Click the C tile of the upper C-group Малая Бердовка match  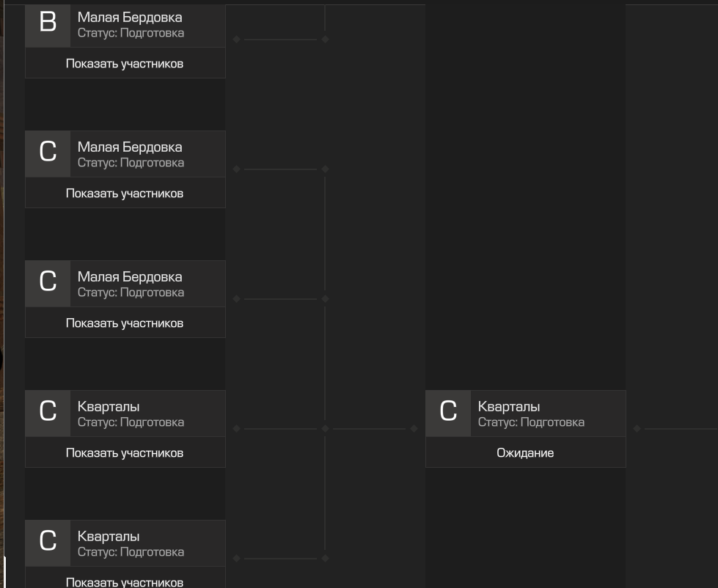48,154
